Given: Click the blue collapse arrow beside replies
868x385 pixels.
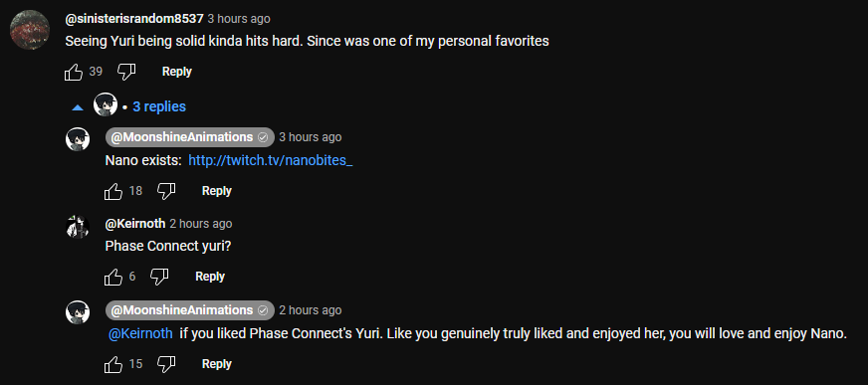Looking at the screenshot, I should tap(78, 107).
